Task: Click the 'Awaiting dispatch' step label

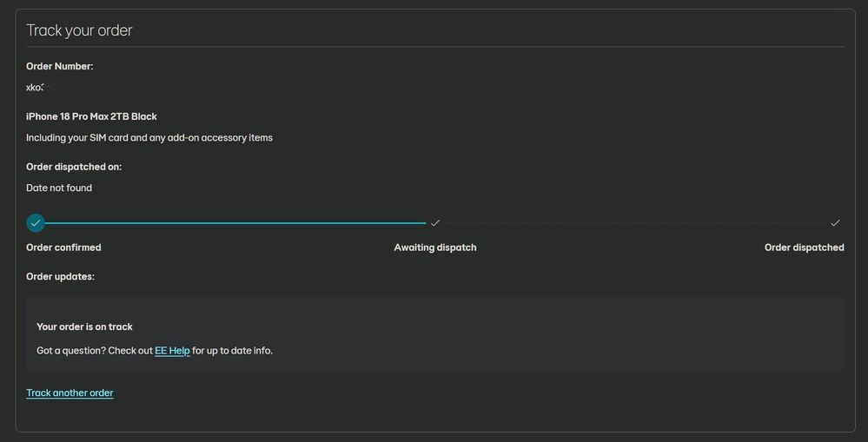Action: click(435, 247)
